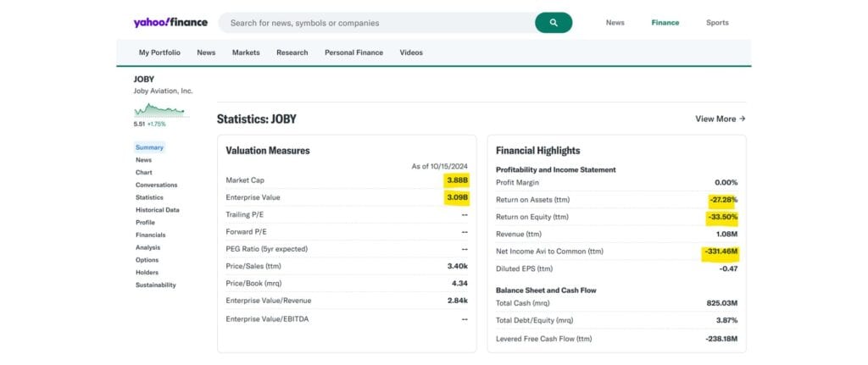Open Personal Finance navigation item
This screenshot has height=365, width=868.
353,53
